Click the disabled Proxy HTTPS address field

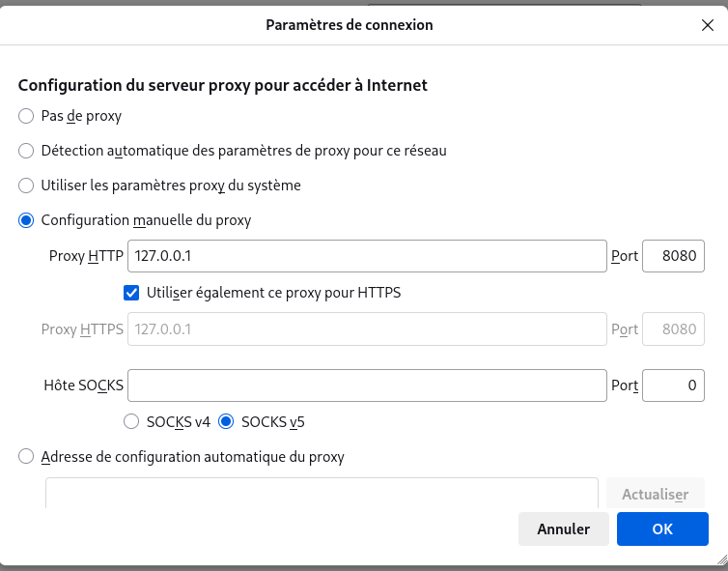tap(367, 328)
